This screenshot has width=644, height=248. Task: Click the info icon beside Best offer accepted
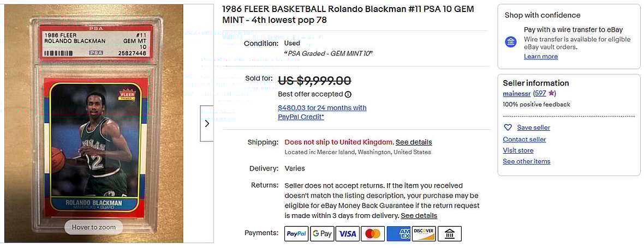[x=348, y=94]
